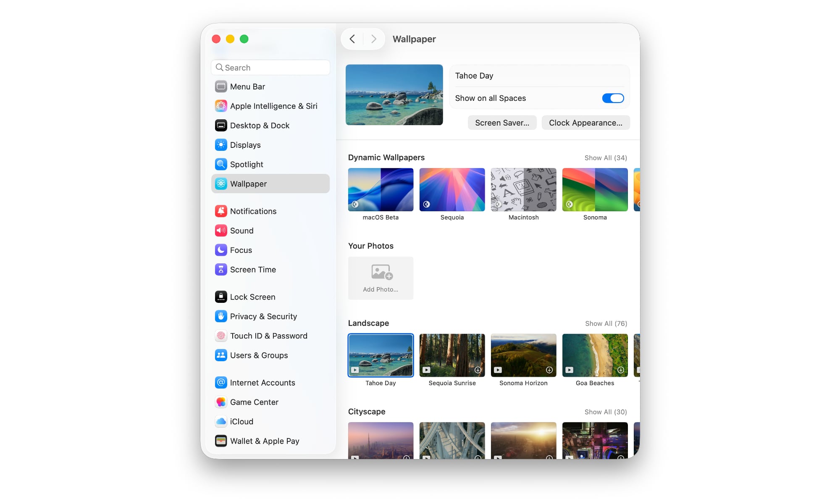Choose the Sequoia Sunrise landscape thumbnail

click(x=452, y=355)
